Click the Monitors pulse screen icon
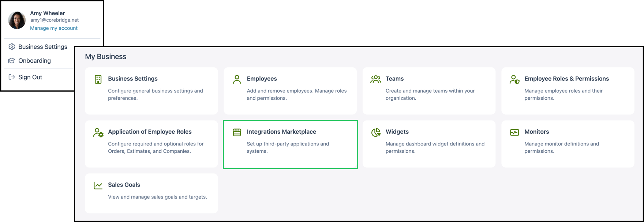Viewport: 644px width, 222px height. [514, 132]
